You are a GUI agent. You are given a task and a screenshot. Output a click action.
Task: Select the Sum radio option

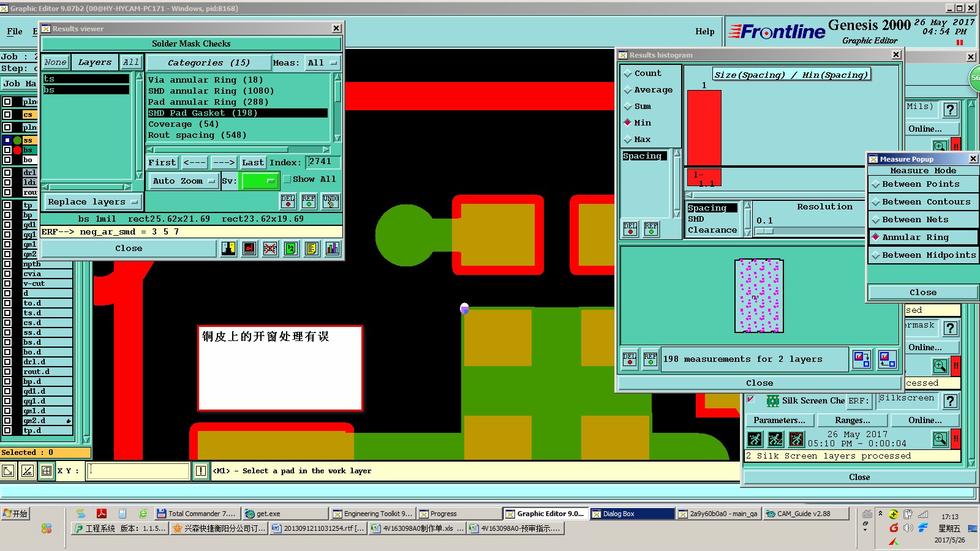[x=638, y=106]
